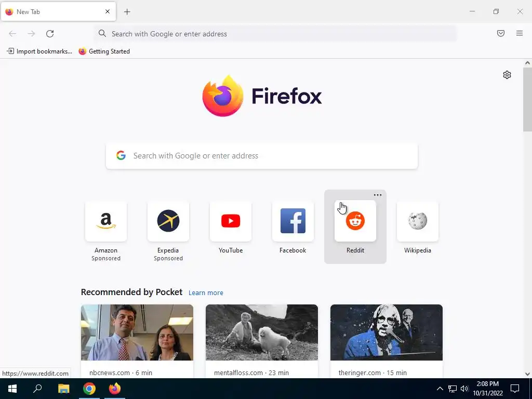The height and width of the screenshot is (399, 532).
Task: Open the YouTube shortcut tile
Action: [x=230, y=221]
